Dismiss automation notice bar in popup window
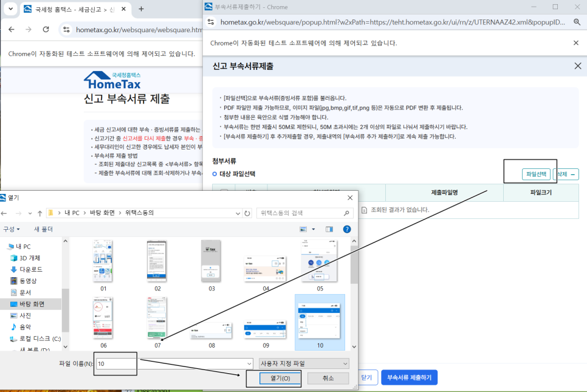Screen dimensions: 587x392 tap(576, 43)
